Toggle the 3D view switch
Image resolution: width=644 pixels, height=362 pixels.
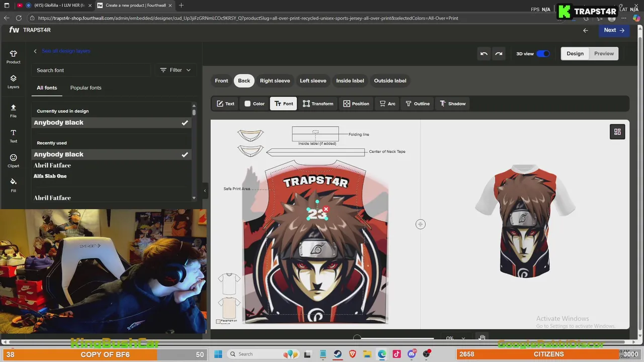[x=543, y=54]
